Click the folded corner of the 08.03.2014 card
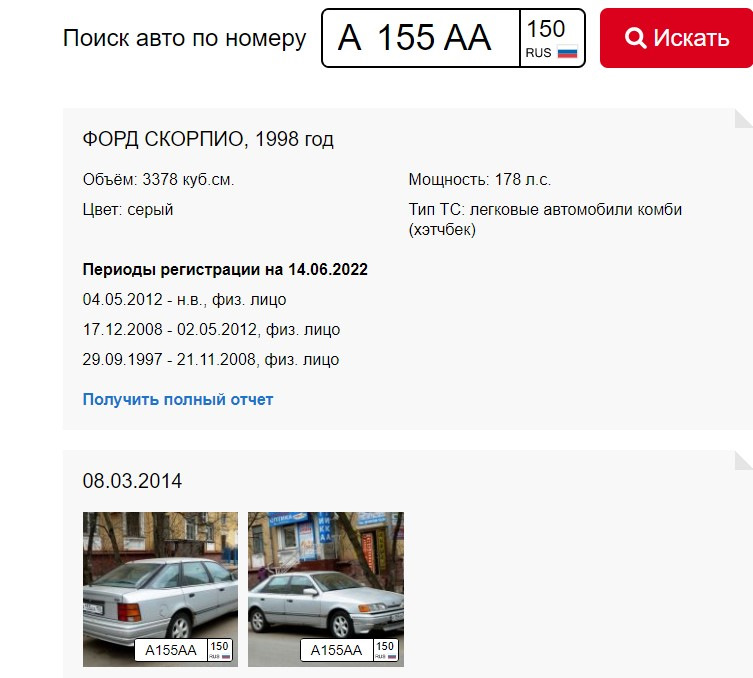753x678 pixels. [742, 460]
